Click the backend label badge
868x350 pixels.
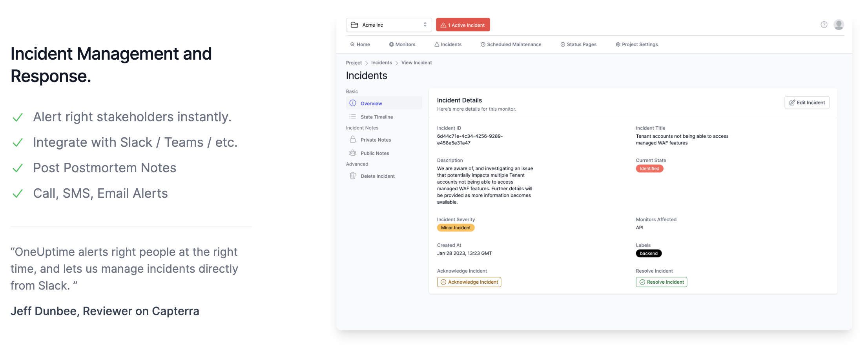(x=649, y=253)
